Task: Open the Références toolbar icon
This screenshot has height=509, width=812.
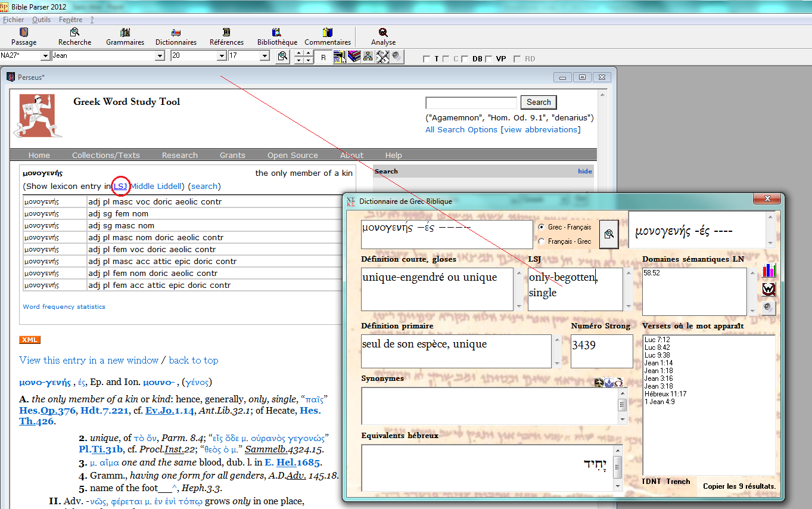Action: click(226, 36)
